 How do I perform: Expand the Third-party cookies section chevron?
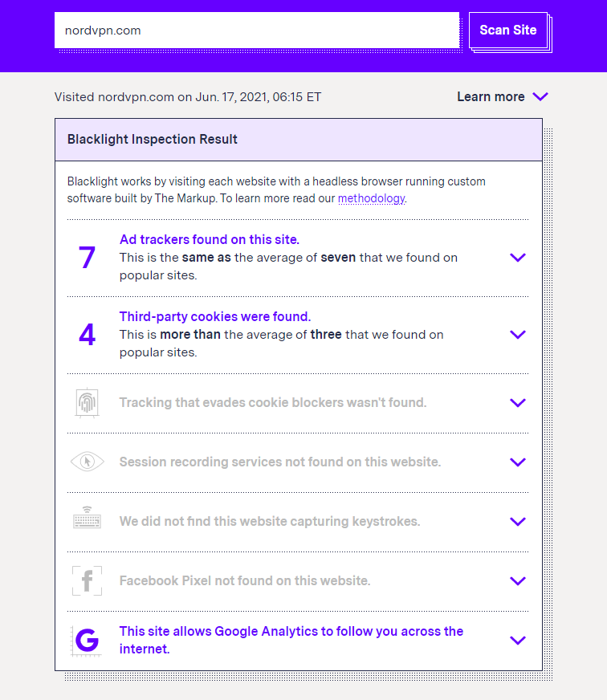point(518,335)
